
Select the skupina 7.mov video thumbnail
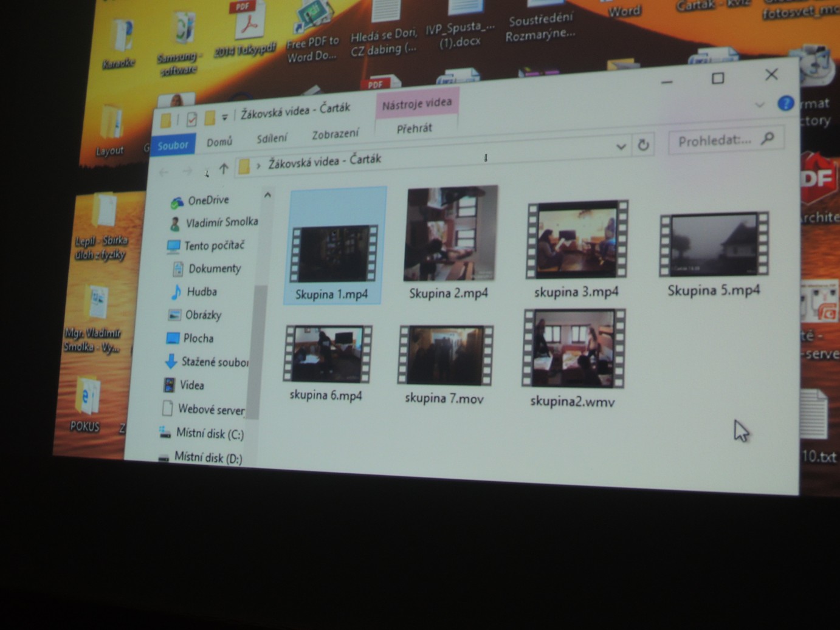pos(445,355)
